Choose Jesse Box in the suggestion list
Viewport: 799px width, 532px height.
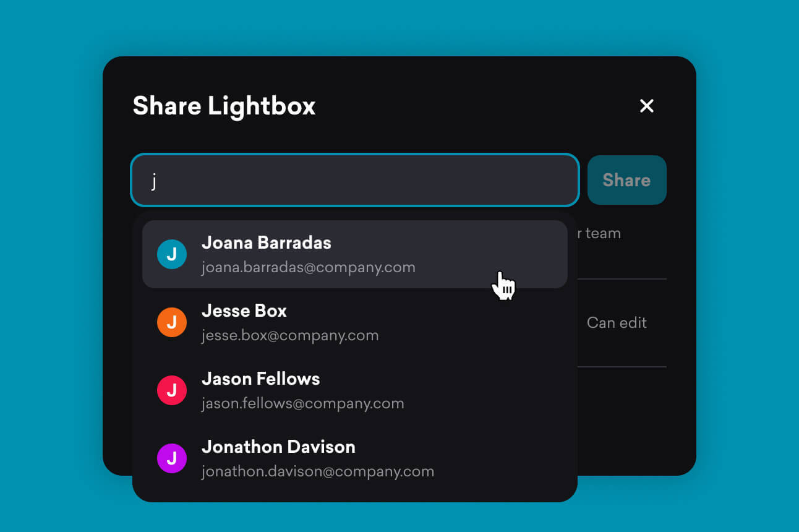pos(244,311)
